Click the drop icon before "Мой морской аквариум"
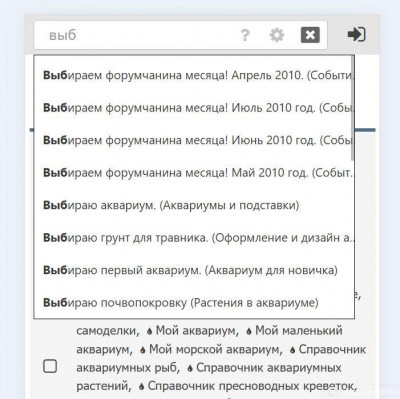Viewport: 400px width, 399px height. pyautogui.click(x=143, y=350)
